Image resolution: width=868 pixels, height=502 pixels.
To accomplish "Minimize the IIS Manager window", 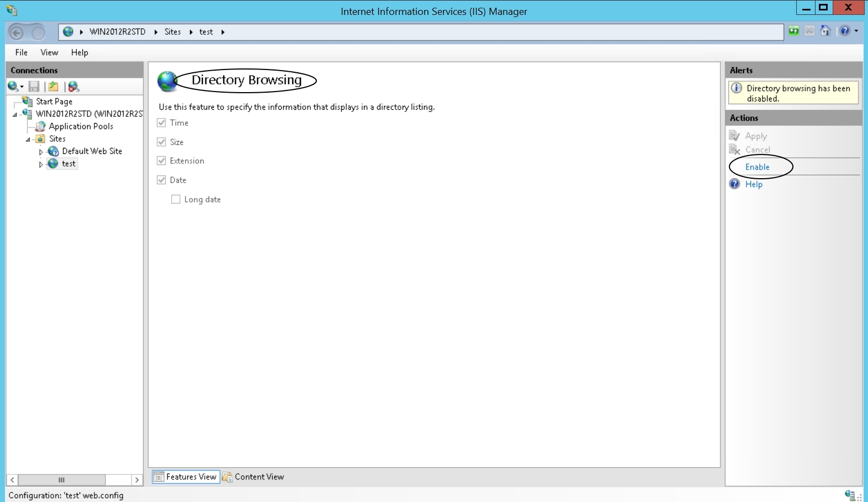I will (x=806, y=8).
